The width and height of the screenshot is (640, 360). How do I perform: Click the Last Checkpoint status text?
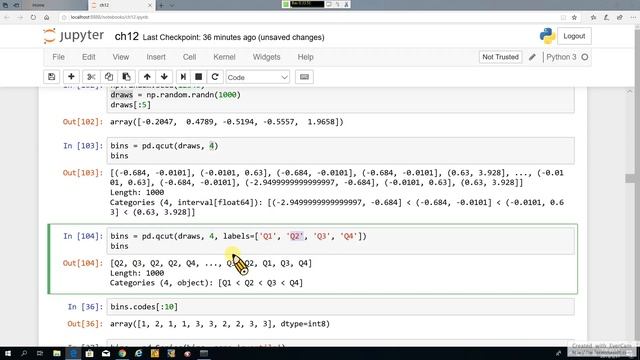[x=233, y=37]
